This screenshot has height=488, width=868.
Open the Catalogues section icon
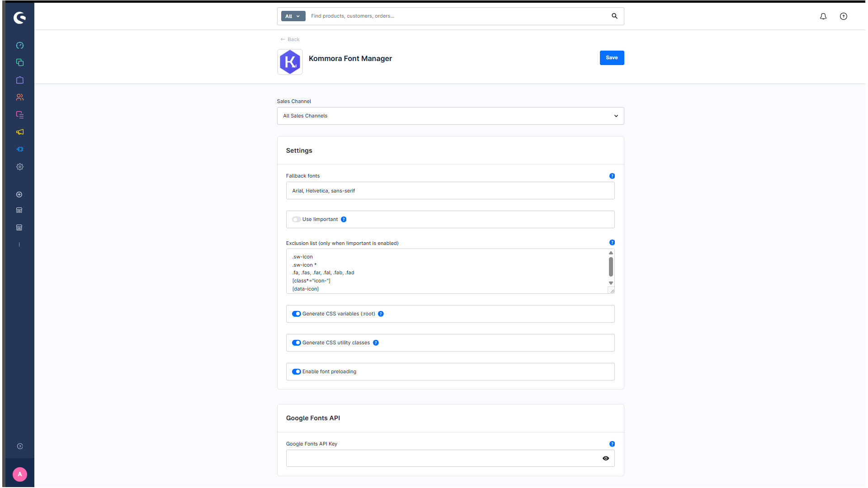pyautogui.click(x=20, y=62)
